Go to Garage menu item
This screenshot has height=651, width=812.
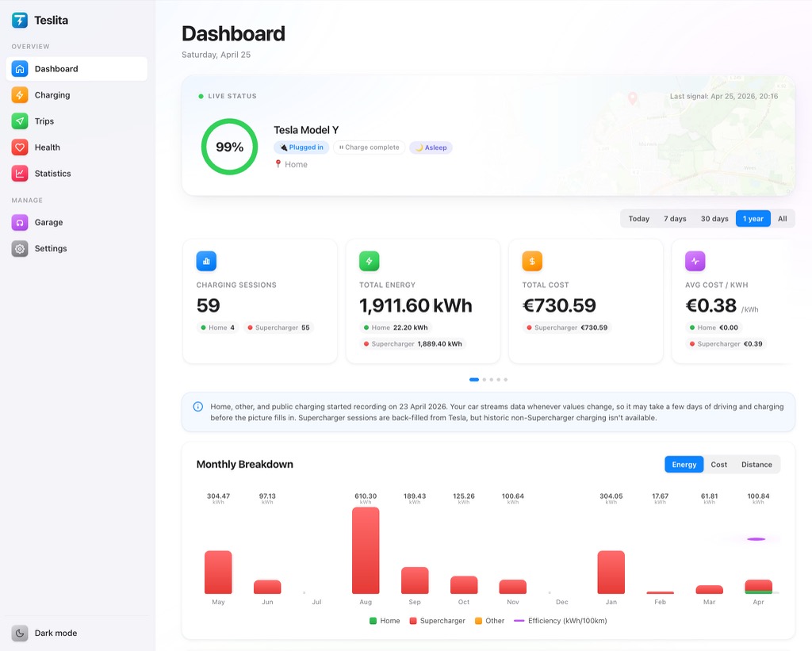pyautogui.click(x=77, y=222)
